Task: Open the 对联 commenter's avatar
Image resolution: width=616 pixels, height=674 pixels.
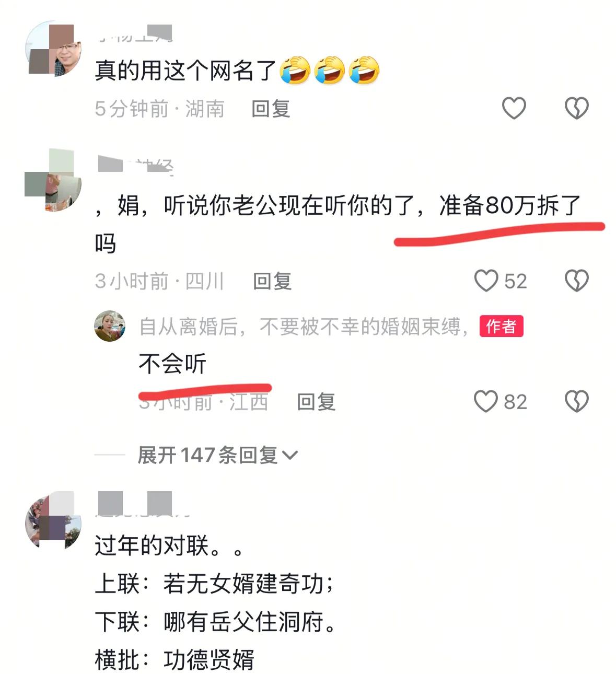Action: click(x=53, y=520)
